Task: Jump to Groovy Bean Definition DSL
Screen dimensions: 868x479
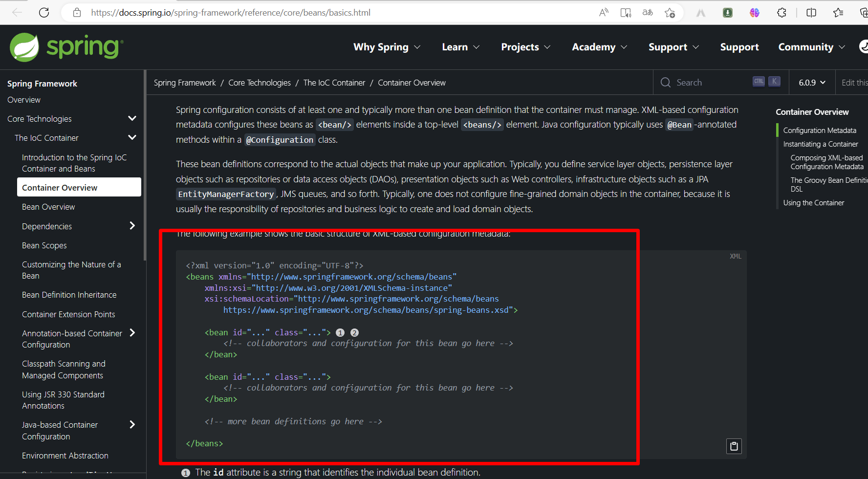Action: coord(829,185)
